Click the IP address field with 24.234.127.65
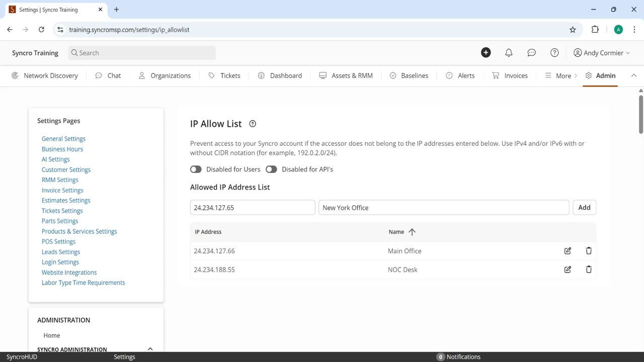 tap(253, 208)
